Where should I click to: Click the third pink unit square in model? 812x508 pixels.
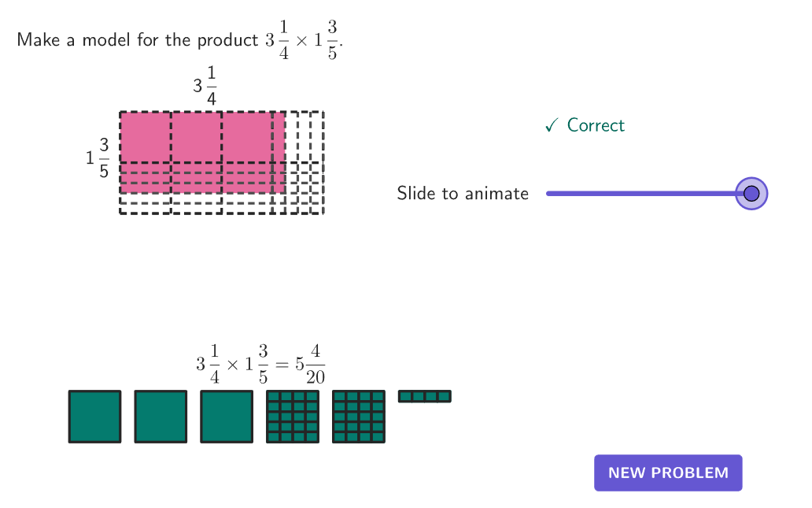(247, 137)
